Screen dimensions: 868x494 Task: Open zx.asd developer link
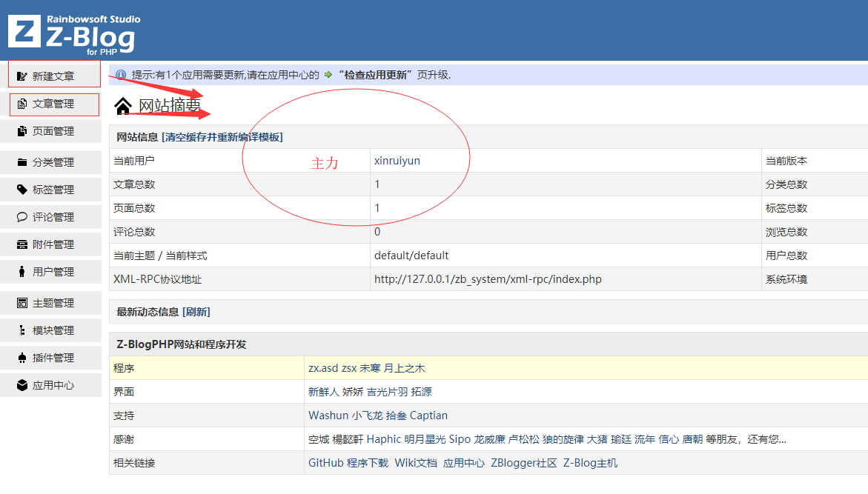pyautogui.click(x=323, y=368)
